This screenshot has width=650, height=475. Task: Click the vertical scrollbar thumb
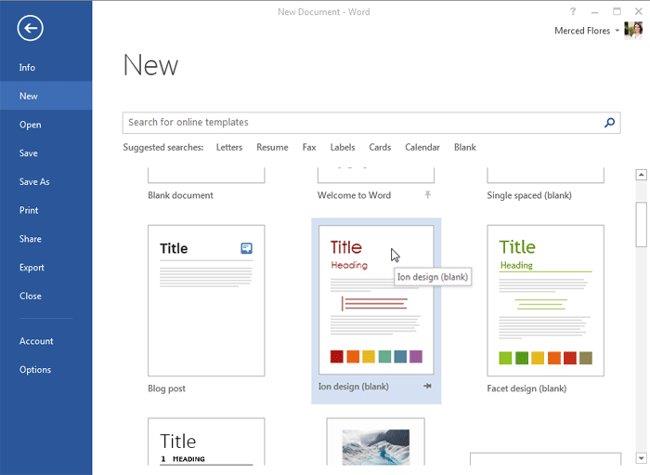(x=641, y=224)
